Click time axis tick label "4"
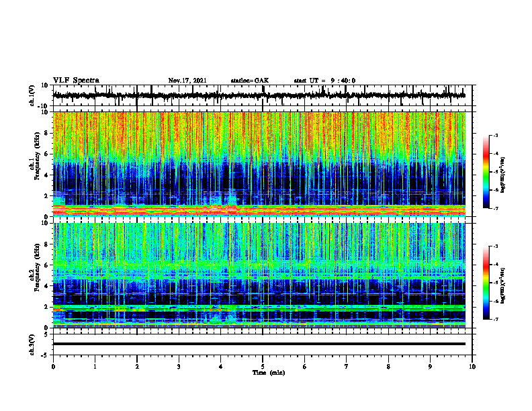Image resolution: width=532 pixels, height=411 pixels. pos(220,367)
